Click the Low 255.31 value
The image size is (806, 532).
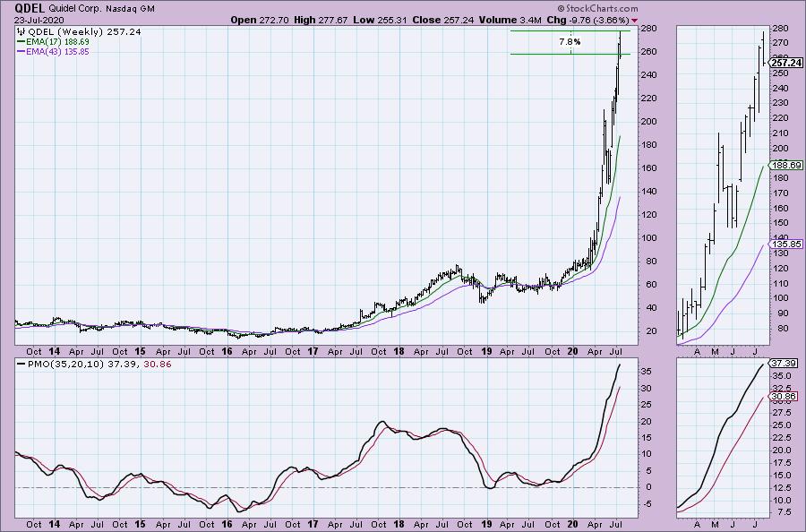click(x=380, y=20)
